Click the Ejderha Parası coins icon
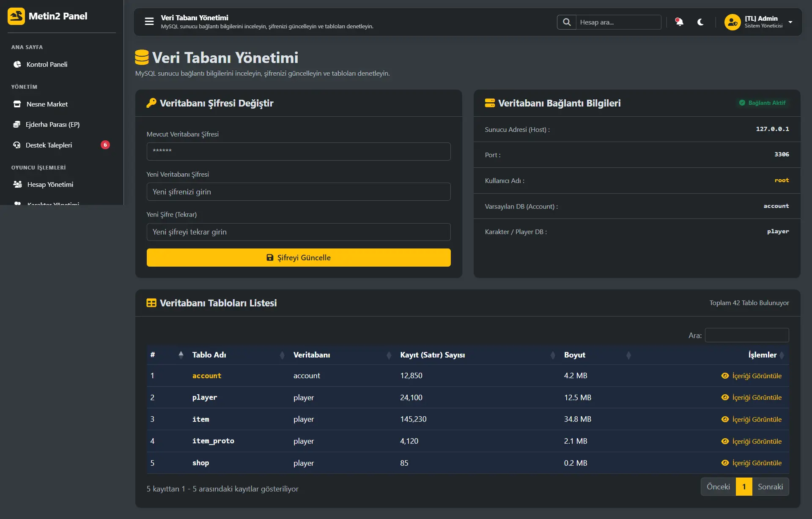 click(x=17, y=124)
